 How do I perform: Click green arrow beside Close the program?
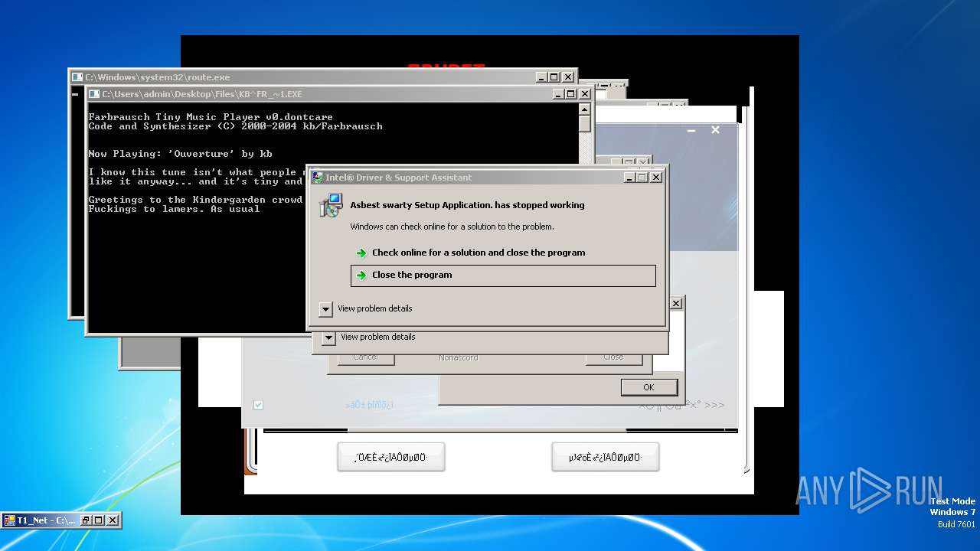(x=361, y=275)
